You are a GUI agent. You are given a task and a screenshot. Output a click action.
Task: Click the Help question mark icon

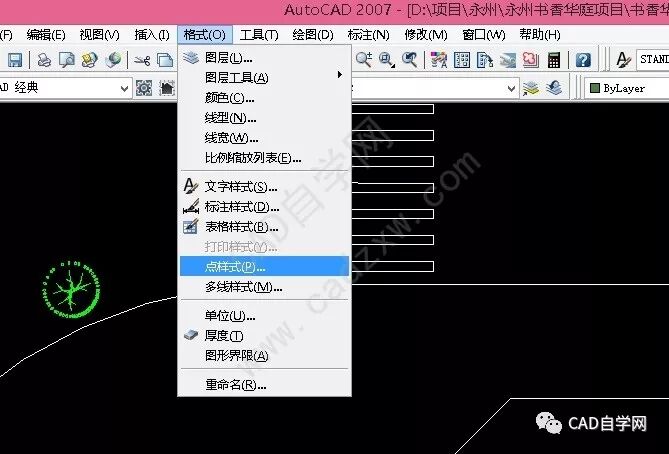click(583, 60)
